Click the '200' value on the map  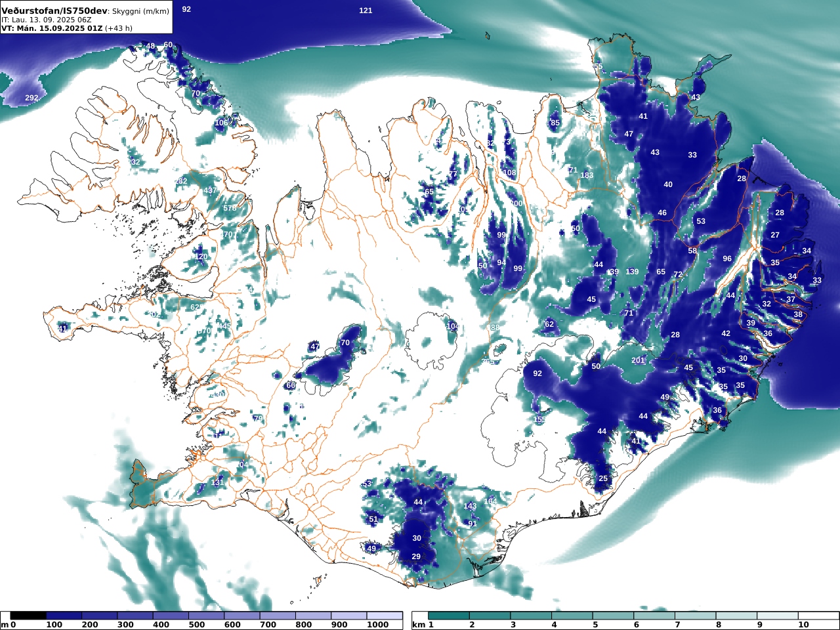coord(516,203)
